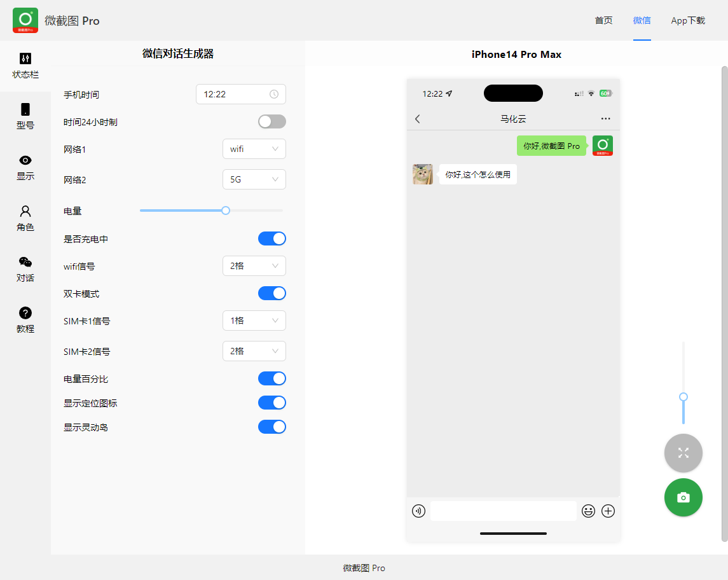Click the 12:22 time in phone status bar

point(432,93)
